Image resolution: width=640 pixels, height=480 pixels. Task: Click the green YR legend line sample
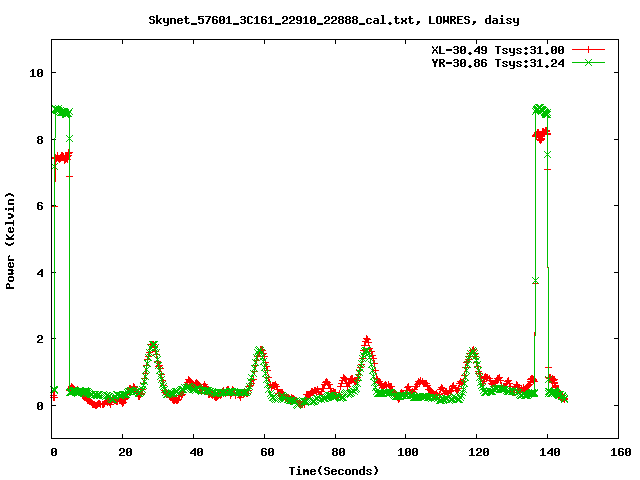[588, 62]
